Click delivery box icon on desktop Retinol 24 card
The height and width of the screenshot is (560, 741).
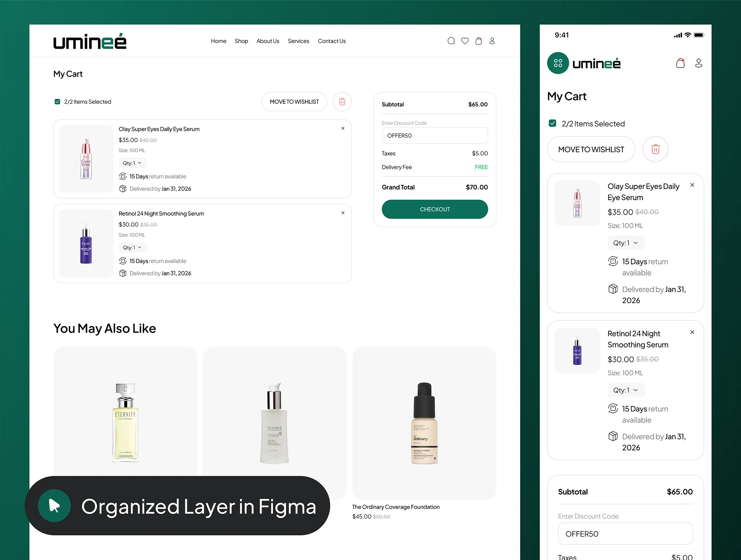coord(123,273)
